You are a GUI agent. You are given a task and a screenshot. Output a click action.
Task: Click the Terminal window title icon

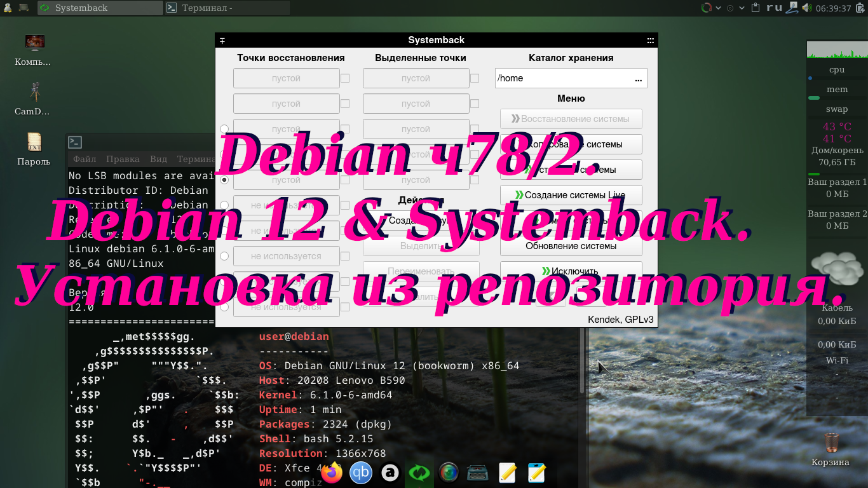(75, 142)
